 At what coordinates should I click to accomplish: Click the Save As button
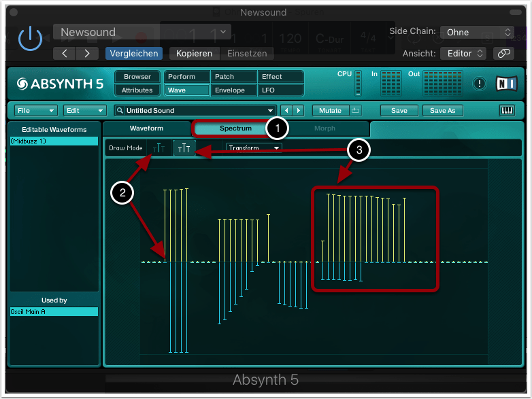point(442,110)
